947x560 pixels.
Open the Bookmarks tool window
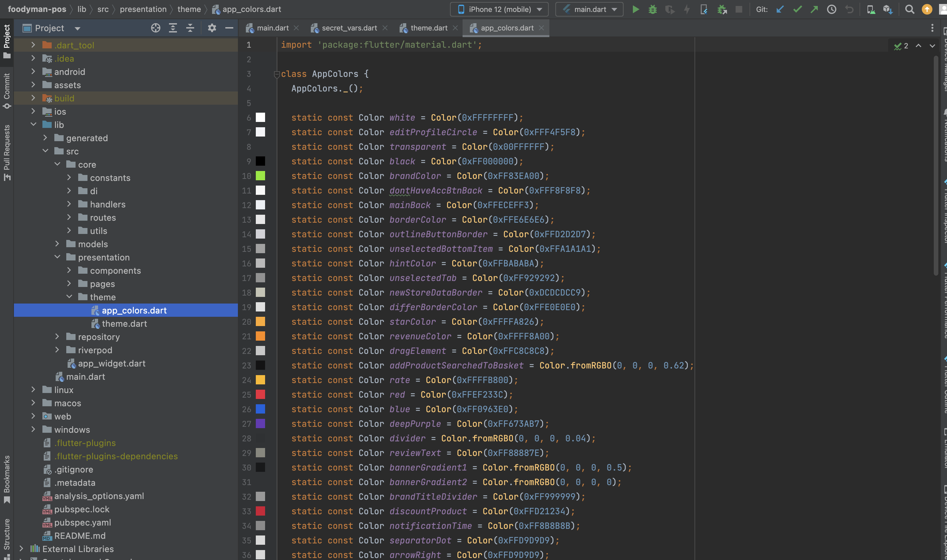[7, 479]
